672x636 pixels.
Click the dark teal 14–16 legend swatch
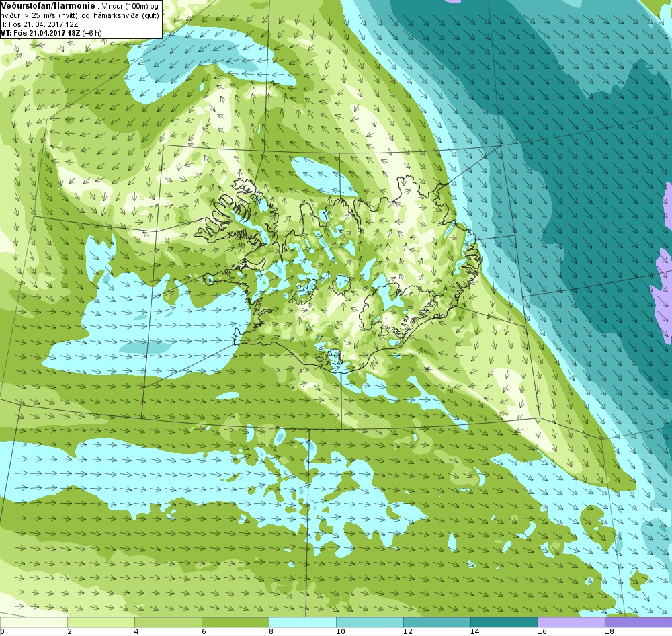click(x=505, y=622)
